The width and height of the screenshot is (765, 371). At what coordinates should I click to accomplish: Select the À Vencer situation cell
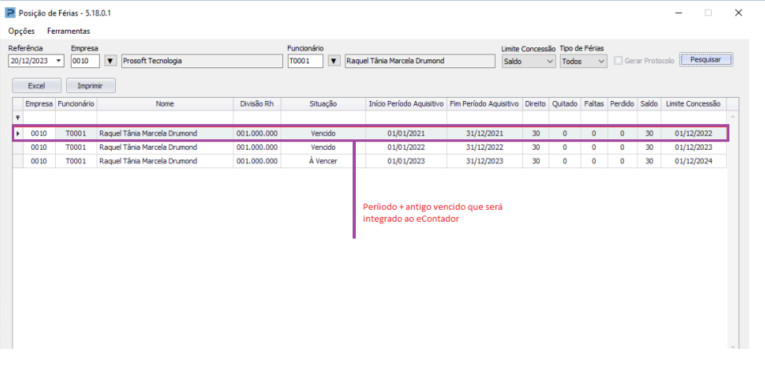click(323, 161)
